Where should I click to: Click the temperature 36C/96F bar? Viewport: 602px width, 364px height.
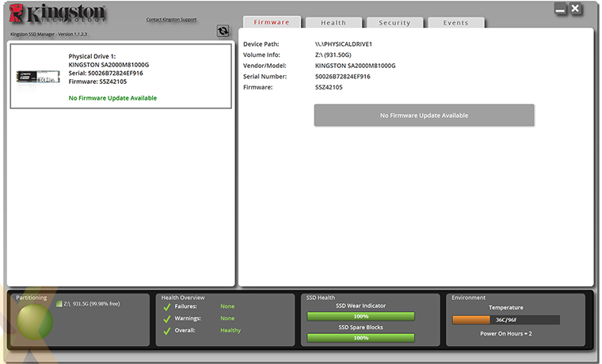506,320
